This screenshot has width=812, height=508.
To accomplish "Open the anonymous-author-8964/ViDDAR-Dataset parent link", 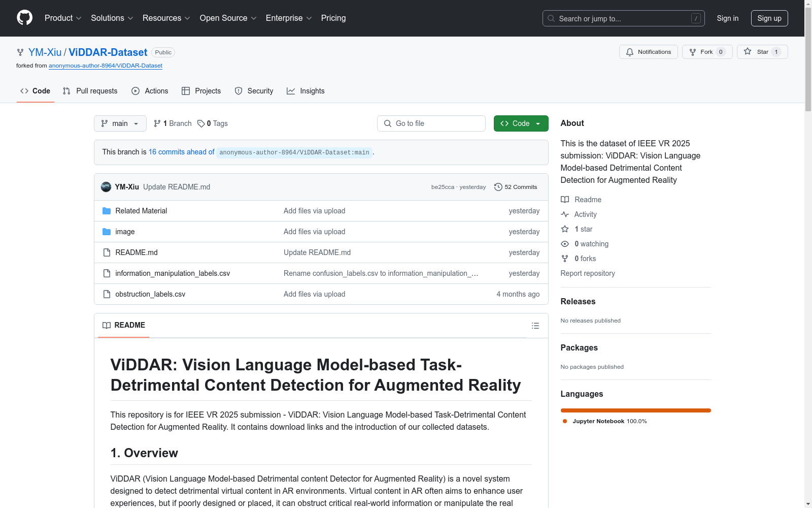I will [x=106, y=66].
